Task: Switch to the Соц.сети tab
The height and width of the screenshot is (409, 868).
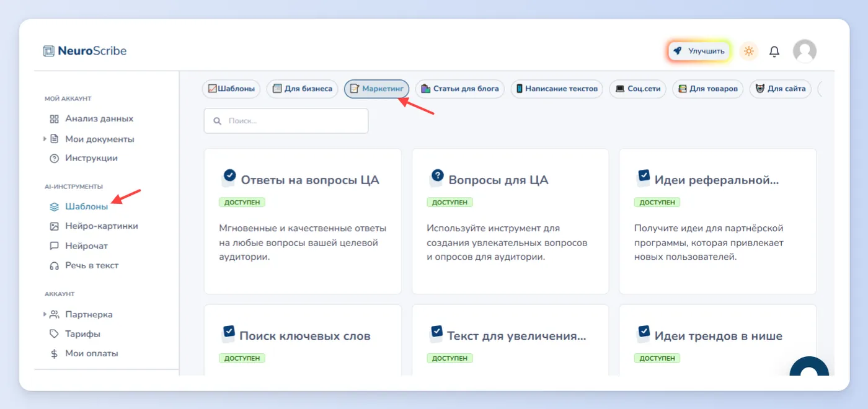Action: 638,89
